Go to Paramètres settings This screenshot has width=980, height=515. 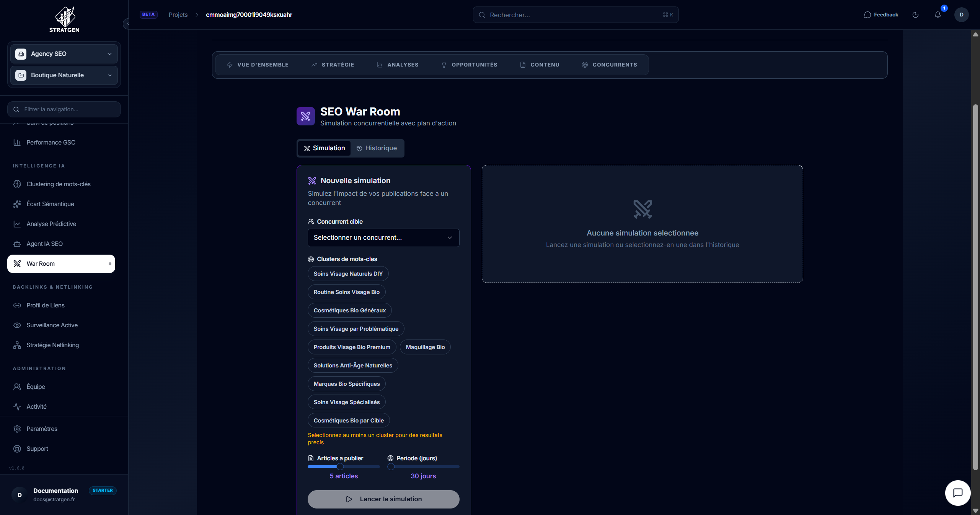pyautogui.click(x=42, y=429)
